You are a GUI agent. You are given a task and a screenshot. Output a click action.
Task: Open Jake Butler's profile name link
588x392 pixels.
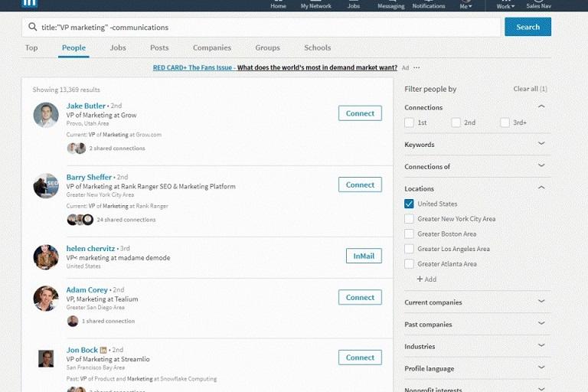(86, 106)
